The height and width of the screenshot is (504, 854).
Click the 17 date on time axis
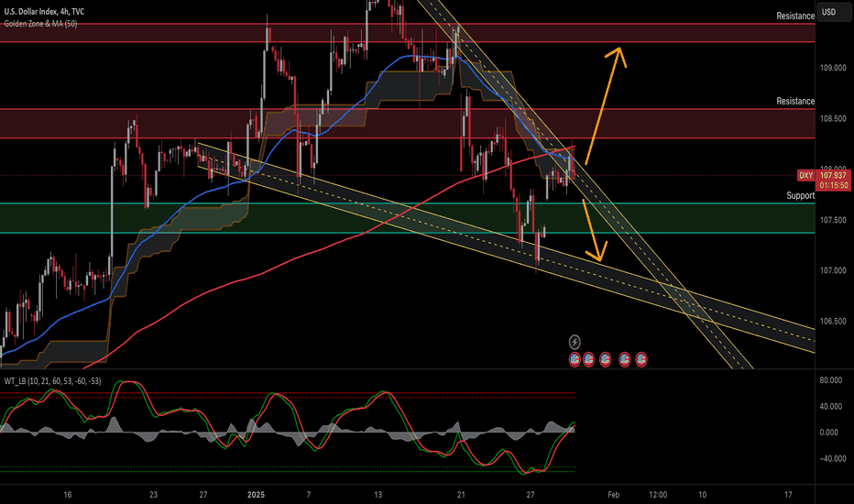(788, 495)
